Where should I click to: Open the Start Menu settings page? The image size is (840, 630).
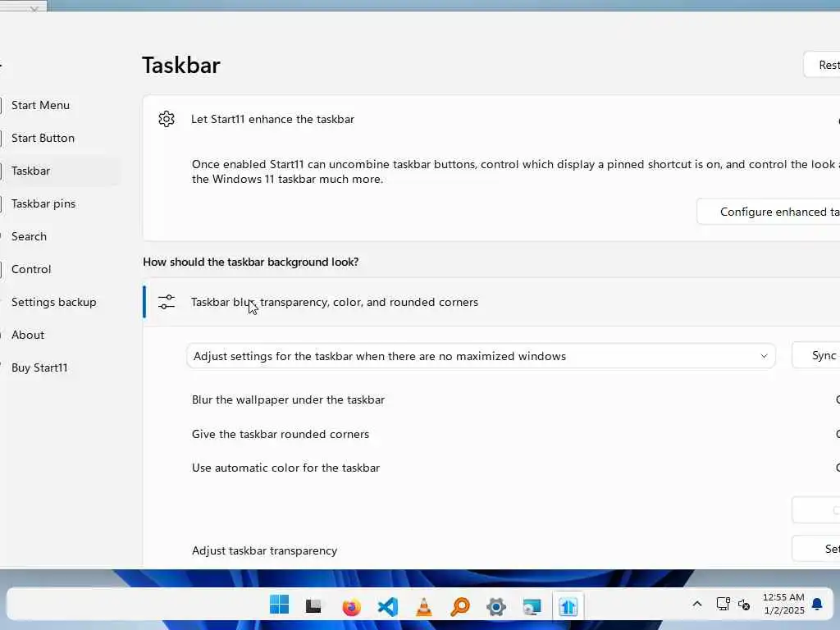tap(41, 105)
